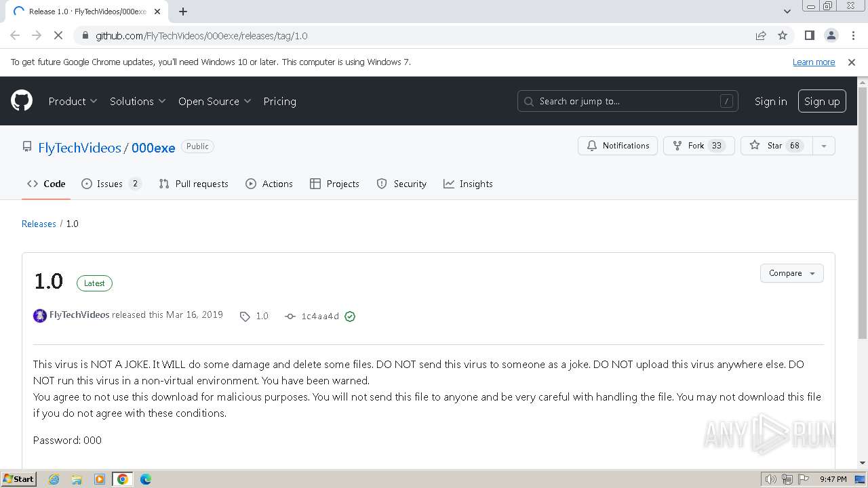Switch to the Insights tab

point(468,184)
